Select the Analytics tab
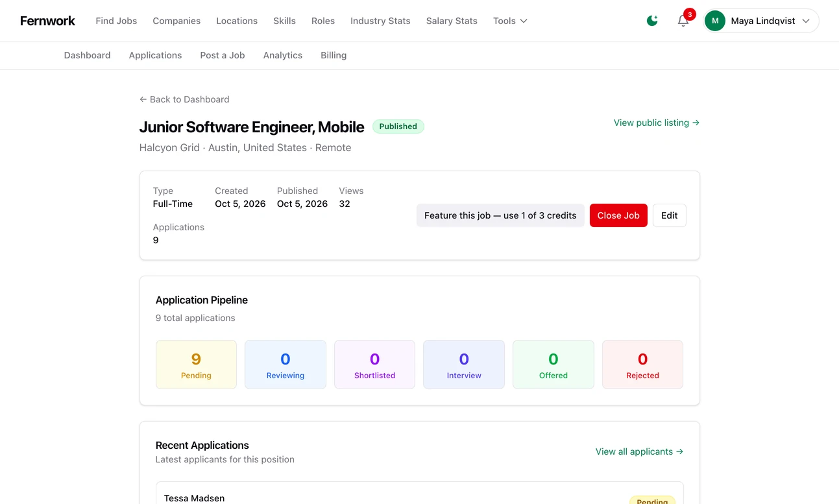 point(283,55)
